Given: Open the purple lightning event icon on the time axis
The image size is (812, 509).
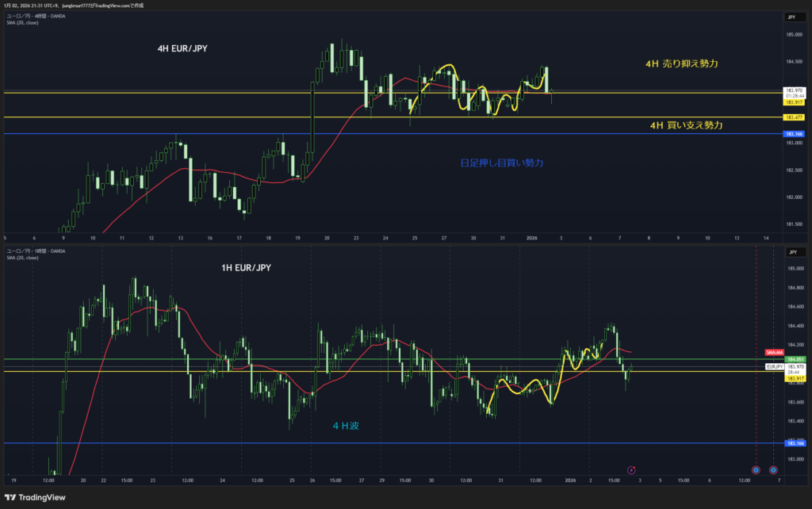Looking at the screenshot, I should coord(631,470).
